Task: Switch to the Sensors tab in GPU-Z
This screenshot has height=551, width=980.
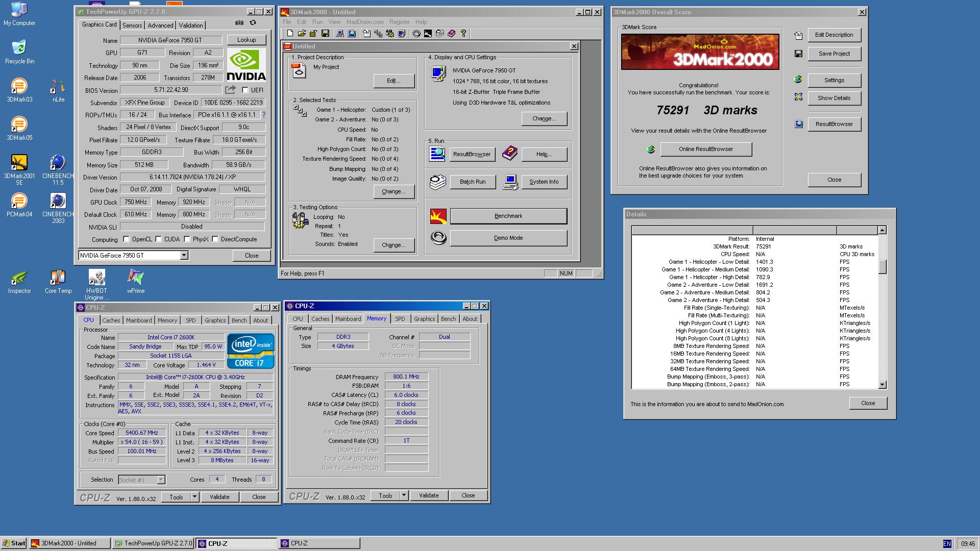Action: [132, 25]
